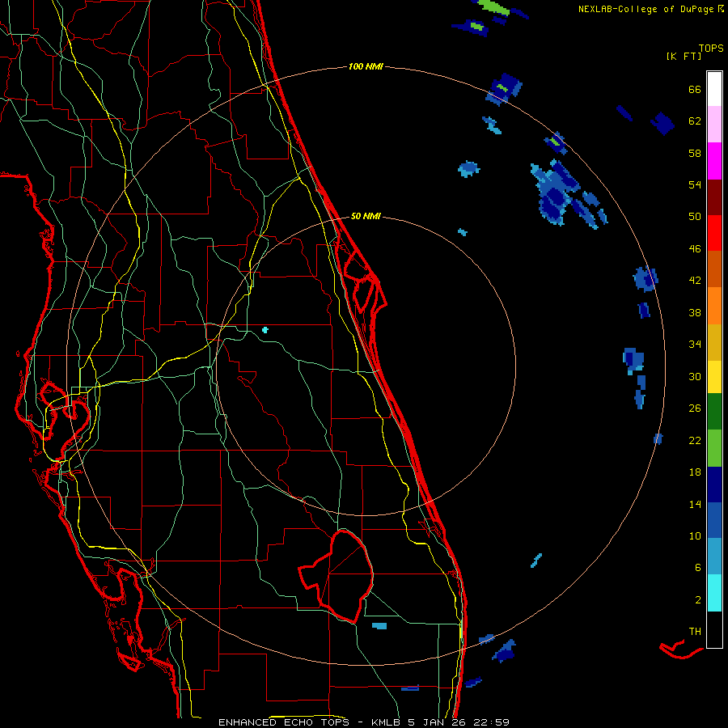
Task: Click the legend value 14
Action: [x=695, y=504]
